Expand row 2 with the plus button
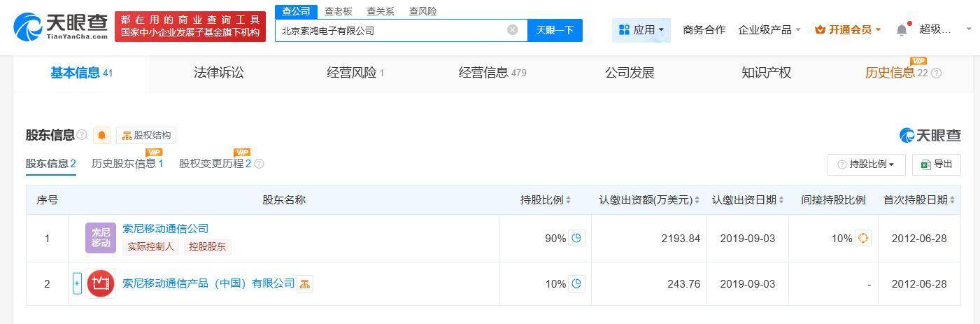This screenshot has width=980, height=324. 77,283
